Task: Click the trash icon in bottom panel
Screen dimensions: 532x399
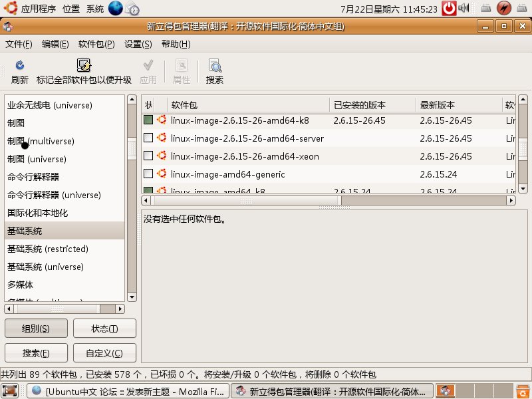Action: [523, 391]
